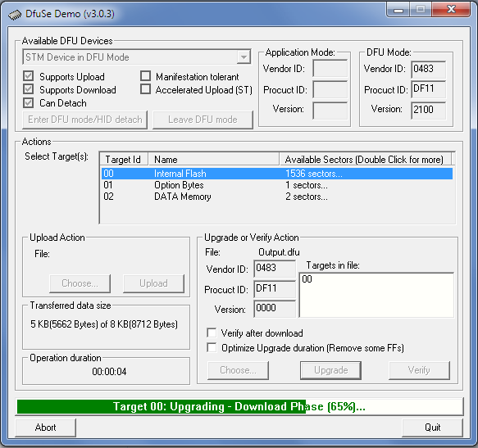Click the DFU Mode Vendor ID field
Viewport: 478px width, 448px height.
click(428, 69)
